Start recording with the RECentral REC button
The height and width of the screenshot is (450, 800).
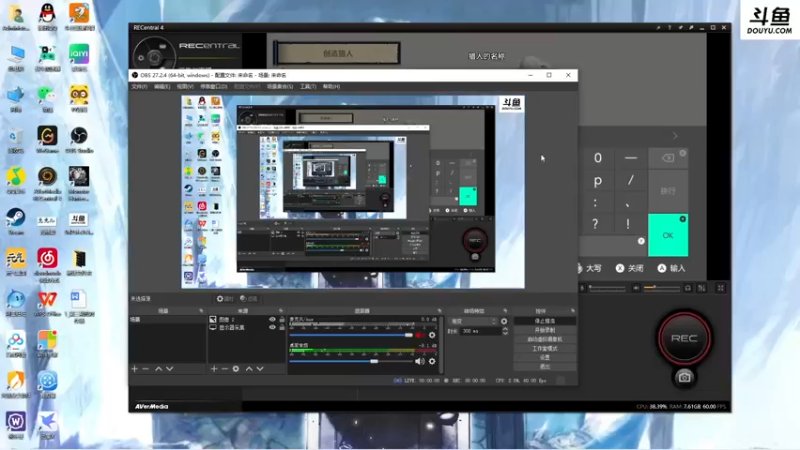[684, 338]
